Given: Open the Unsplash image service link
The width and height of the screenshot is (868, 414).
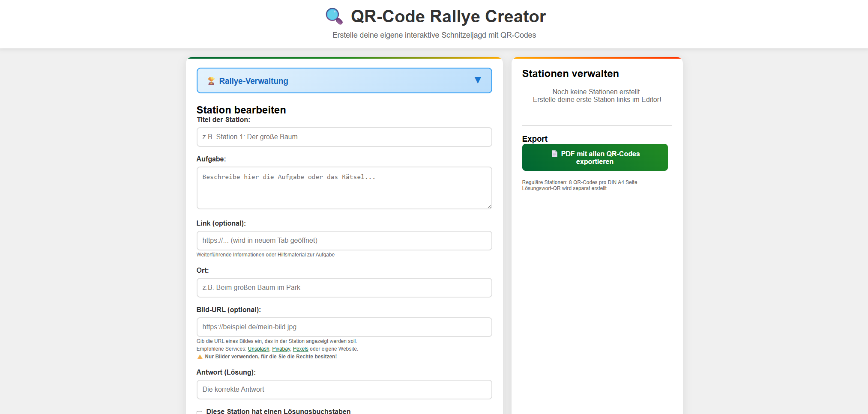Looking at the screenshot, I should click(258, 348).
